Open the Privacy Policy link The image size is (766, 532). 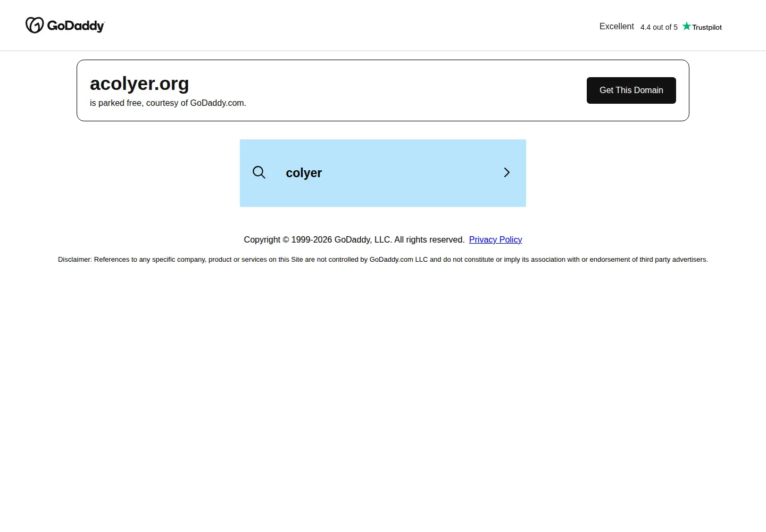tap(495, 240)
